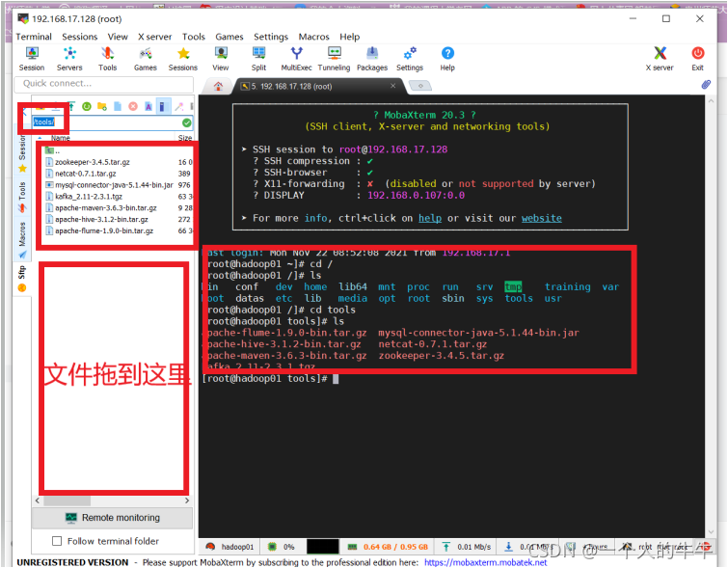728x568 pixels.
Task: Click the terminal scrollbar up arrow
Action: pos(711,101)
